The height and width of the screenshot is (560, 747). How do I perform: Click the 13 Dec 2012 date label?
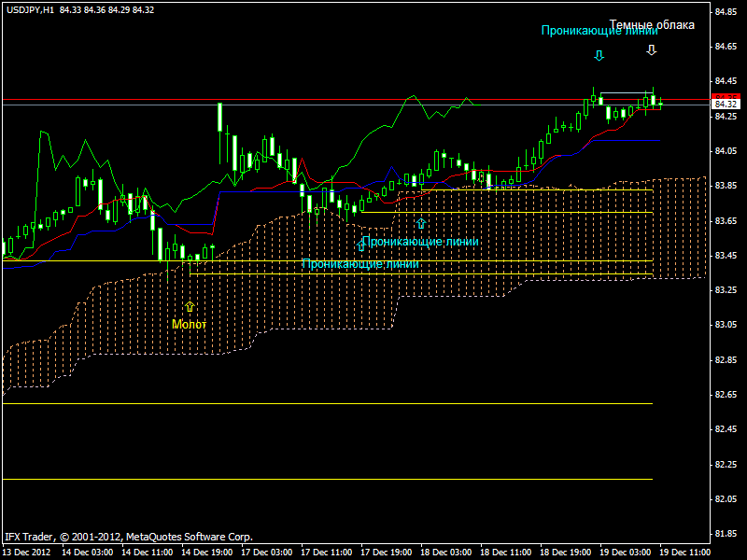[x=28, y=552]
